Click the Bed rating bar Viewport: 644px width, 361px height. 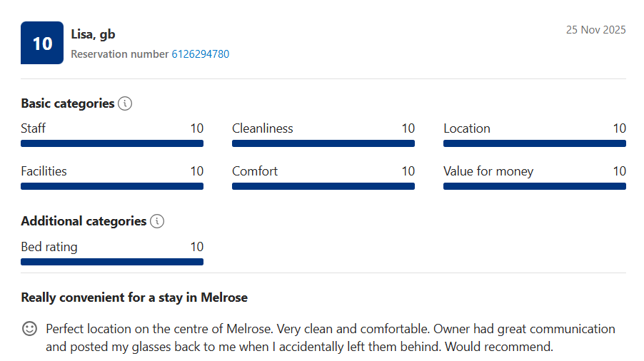click(112, 262)
